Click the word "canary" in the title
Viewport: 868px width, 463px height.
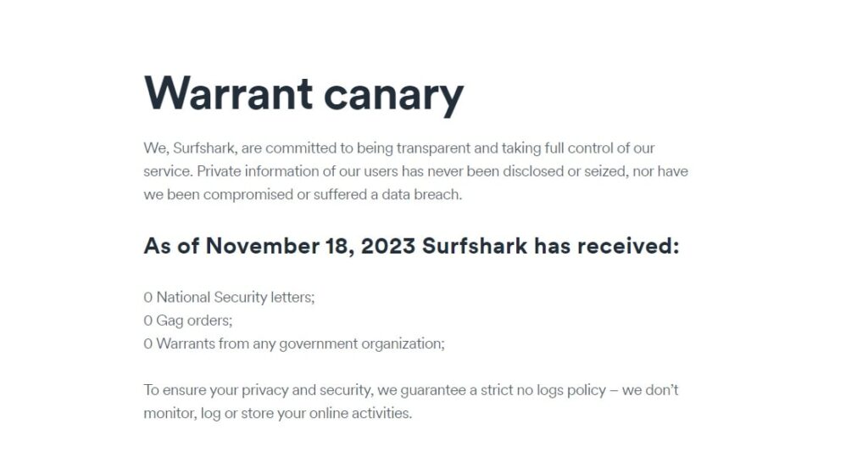[x=393, y=95]
